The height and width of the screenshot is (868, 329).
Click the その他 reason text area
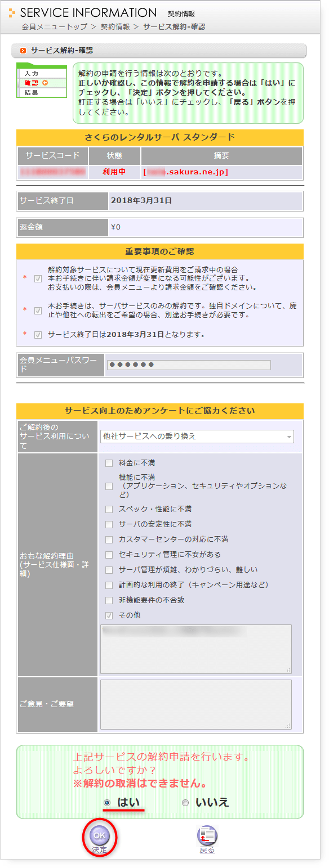[x=196, y=649]
